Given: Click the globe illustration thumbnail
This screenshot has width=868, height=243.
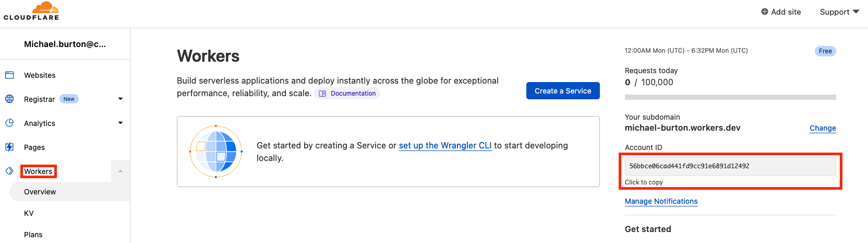Looking at the screenshot, I should point(216,152).
